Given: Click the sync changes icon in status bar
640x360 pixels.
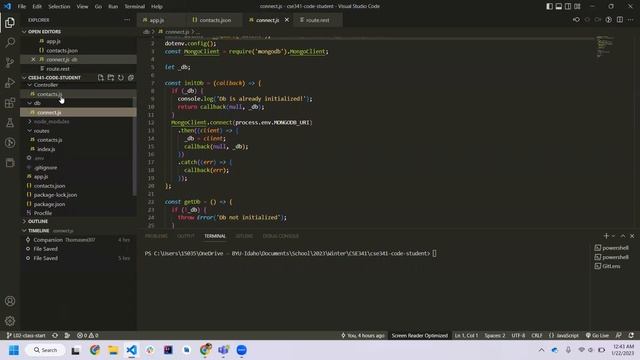Looking at the screenshot, I should click(x=55, y=335).
